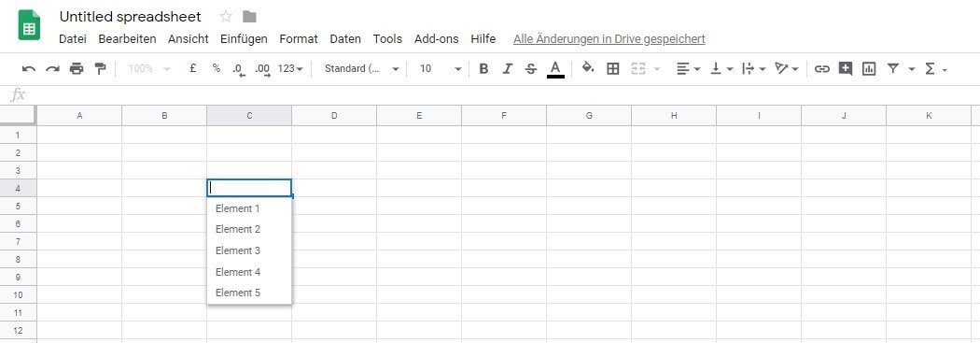
Task: Click the Undo arrow icon
Action: click(x=29, y=69)
